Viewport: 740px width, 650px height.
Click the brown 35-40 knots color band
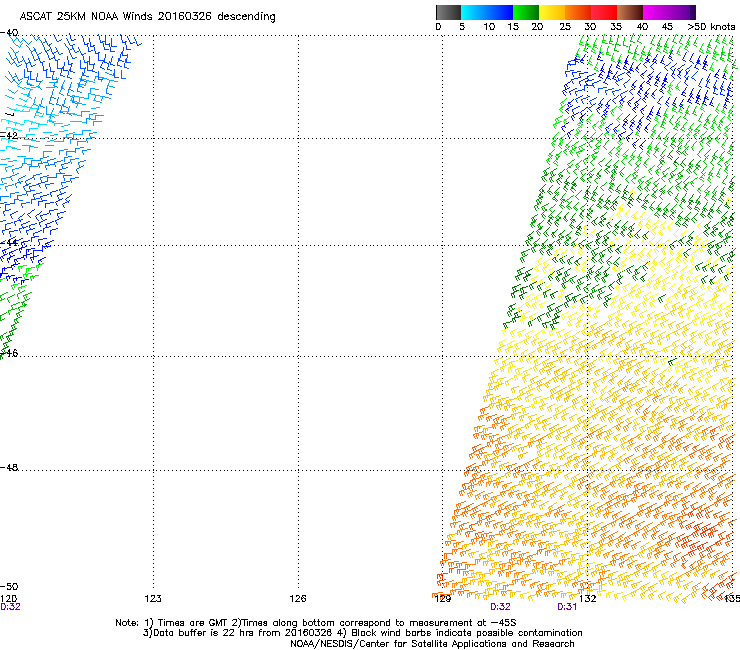pyautogui.click(x=630, y=12)
